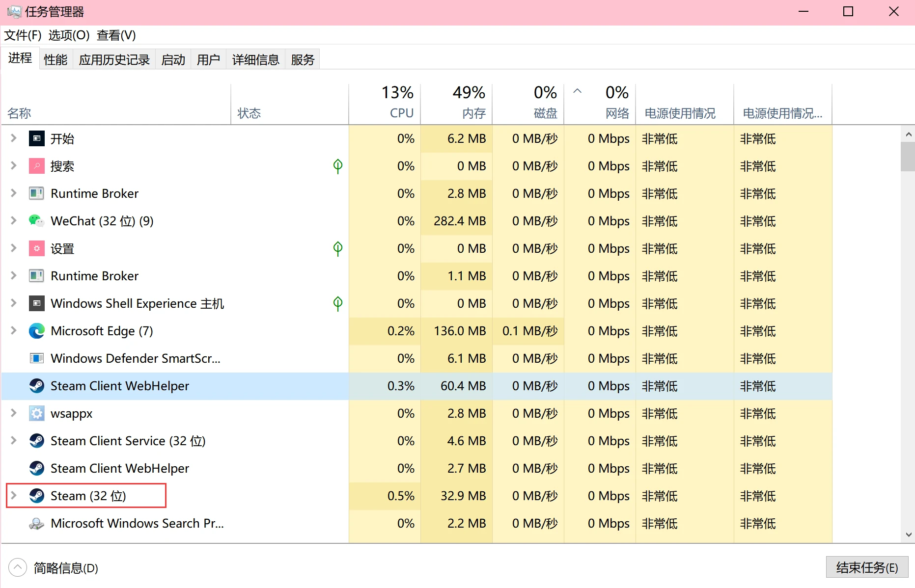Open the 选项(O) menu
The height and width of the screenshot is (588, 915).
(69, 35)
